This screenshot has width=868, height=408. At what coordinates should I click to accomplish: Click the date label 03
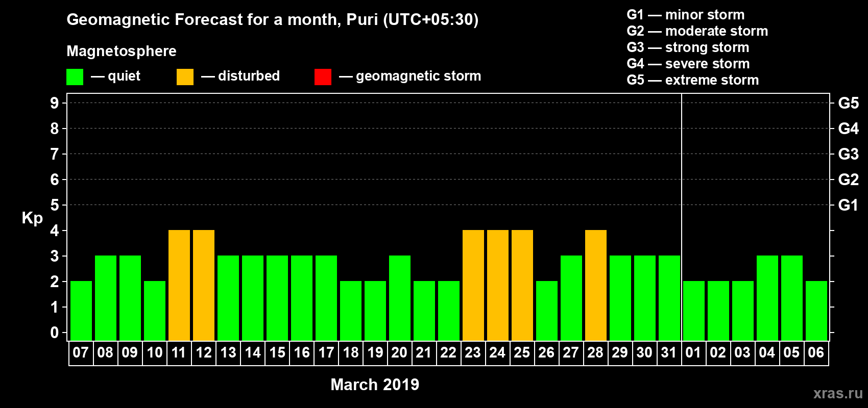(742, 352)
